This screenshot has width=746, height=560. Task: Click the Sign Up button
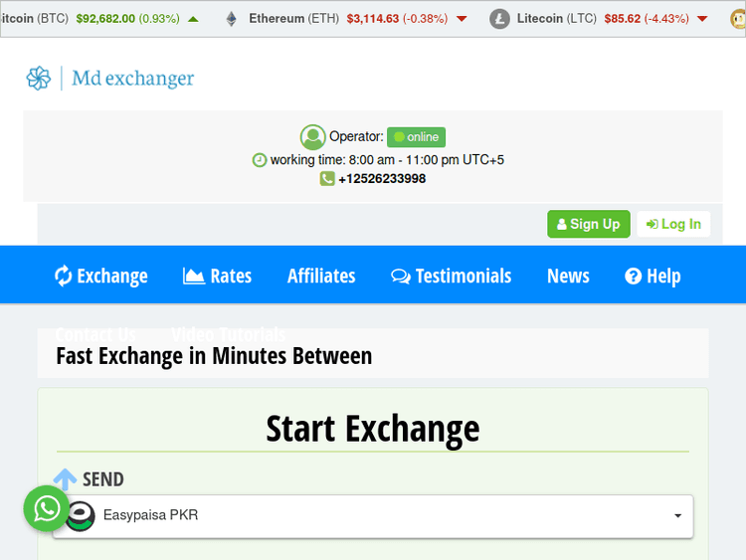pyautogui.click(x=589, y=224)
